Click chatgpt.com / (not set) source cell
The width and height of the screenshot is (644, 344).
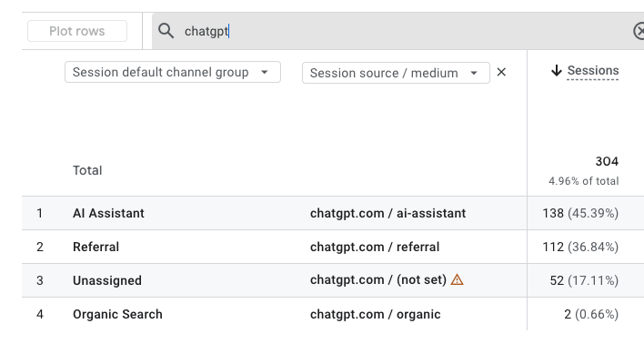pyautogui.click(x=377, y=280)
